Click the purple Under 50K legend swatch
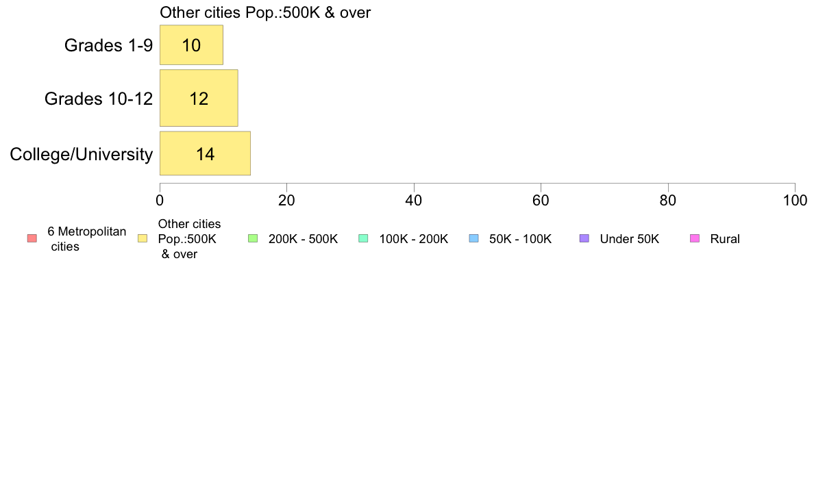The image size is (814, 504). pyautogui.click(x=584, y=239)
